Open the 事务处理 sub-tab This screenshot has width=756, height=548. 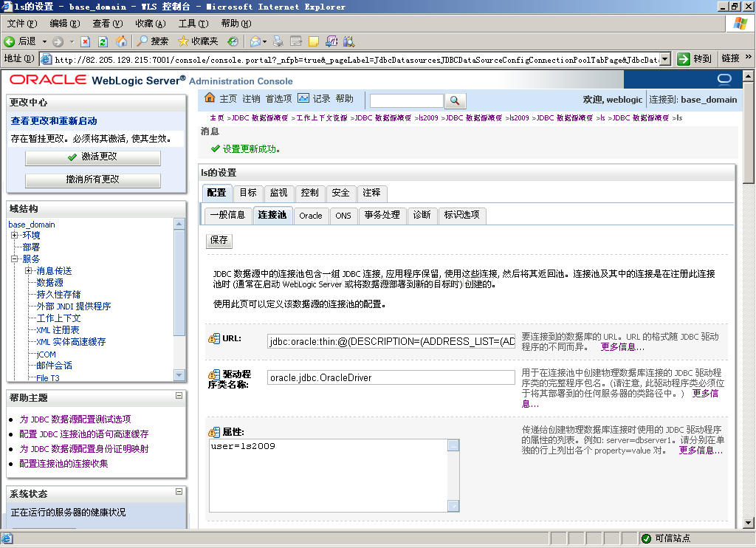382,215
